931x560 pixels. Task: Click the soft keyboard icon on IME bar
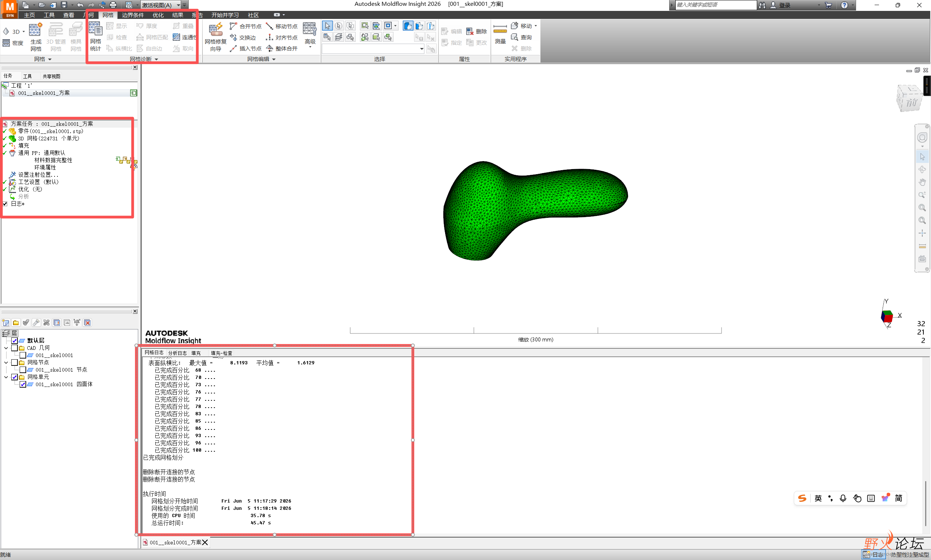coord(871,499)
